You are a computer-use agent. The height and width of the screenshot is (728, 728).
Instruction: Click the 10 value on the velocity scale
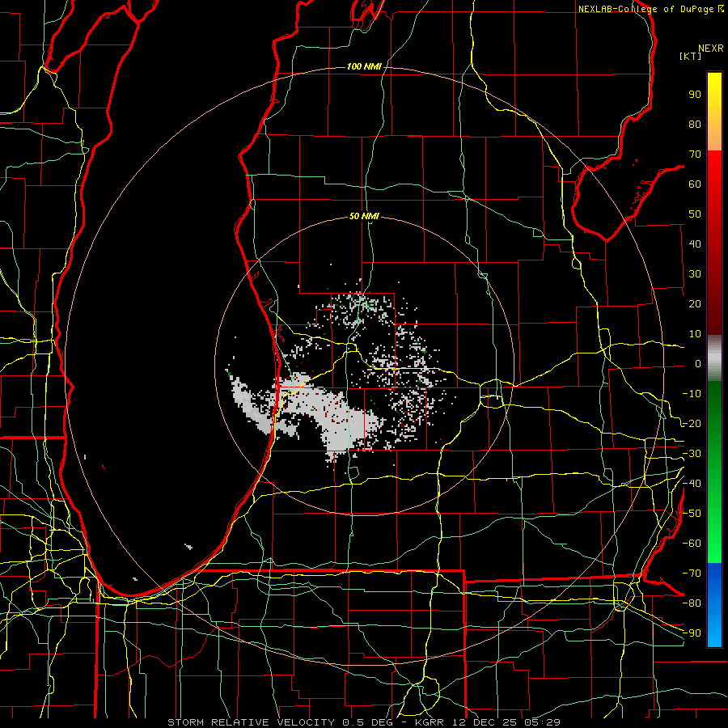pos(695,334)
